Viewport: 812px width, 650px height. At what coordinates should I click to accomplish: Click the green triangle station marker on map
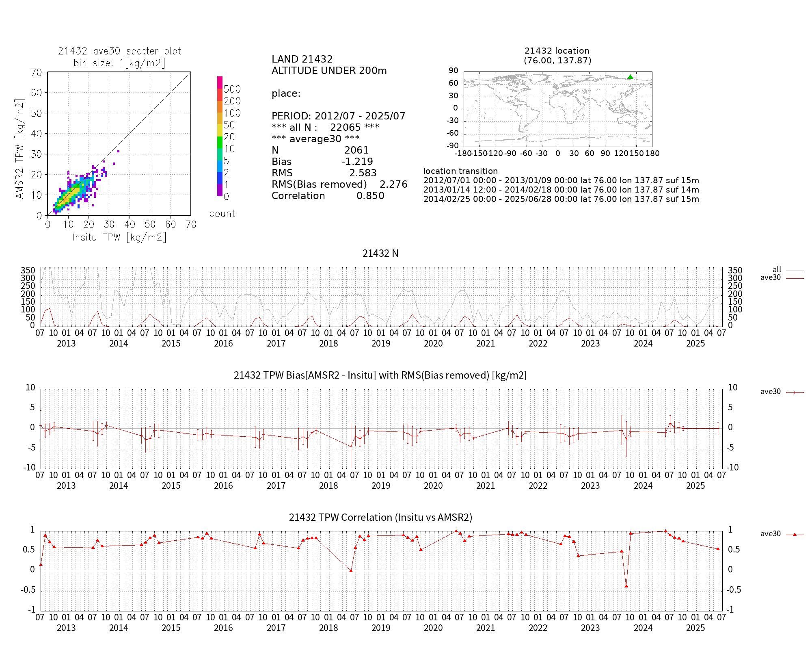(630, 77)
